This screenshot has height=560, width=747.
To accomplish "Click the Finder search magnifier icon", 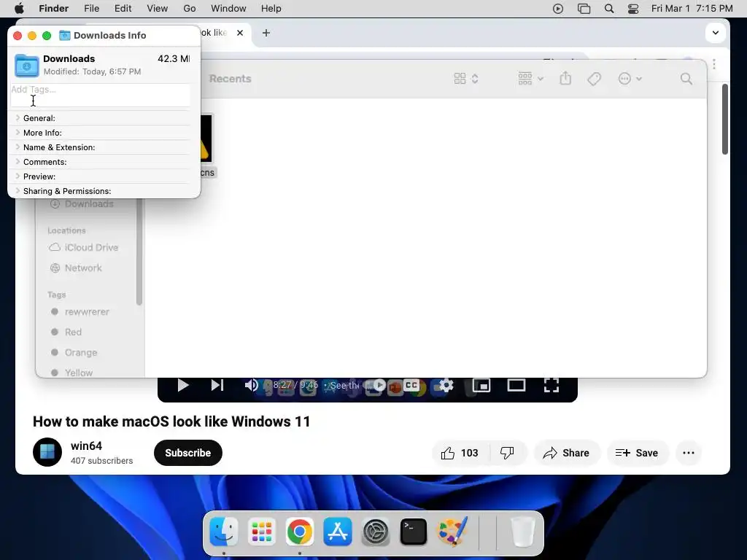I will (686, 79).
